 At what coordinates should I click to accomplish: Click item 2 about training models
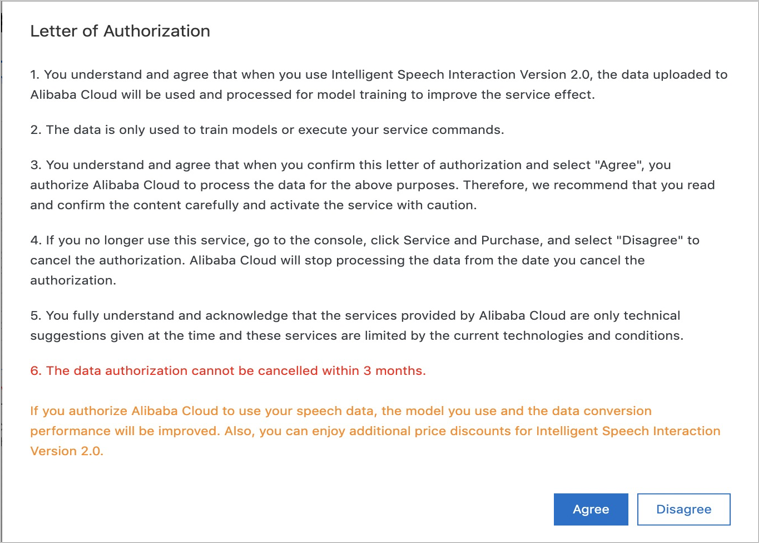click(x=267, y=130)
